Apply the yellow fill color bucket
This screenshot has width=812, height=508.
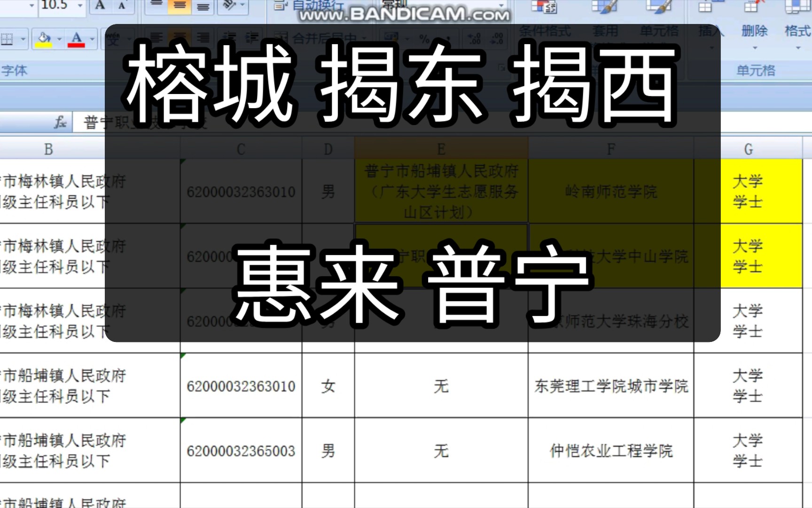[x=44, y=39]
